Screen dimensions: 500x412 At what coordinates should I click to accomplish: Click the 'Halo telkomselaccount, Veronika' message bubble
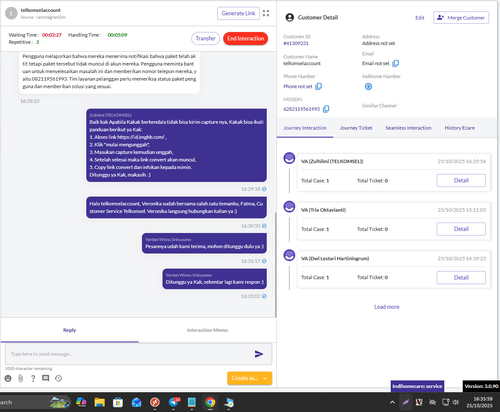click(176, 207)
